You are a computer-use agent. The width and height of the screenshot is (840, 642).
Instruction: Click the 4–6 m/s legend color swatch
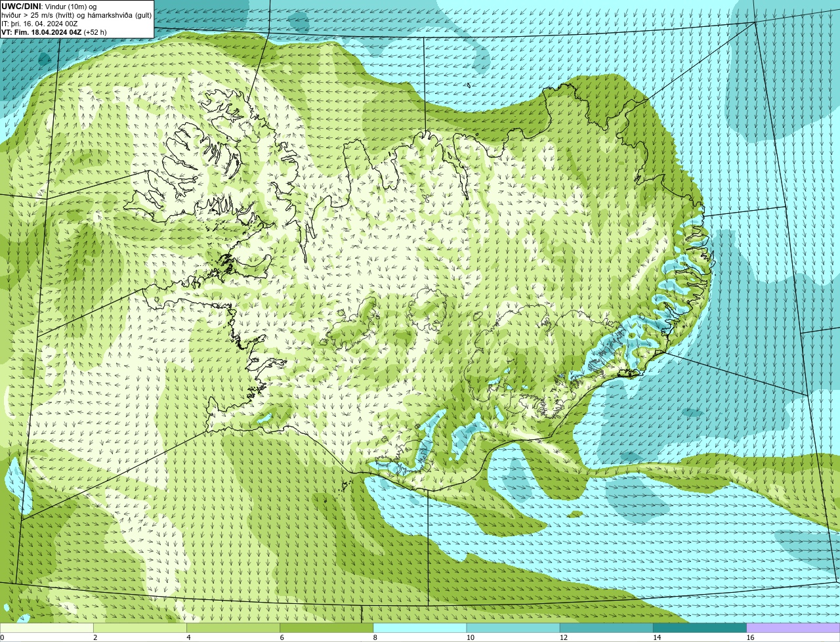234,628
